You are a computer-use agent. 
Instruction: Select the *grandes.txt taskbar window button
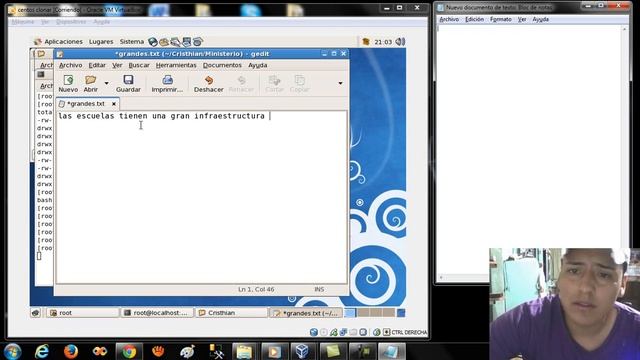tap(306, 313)
